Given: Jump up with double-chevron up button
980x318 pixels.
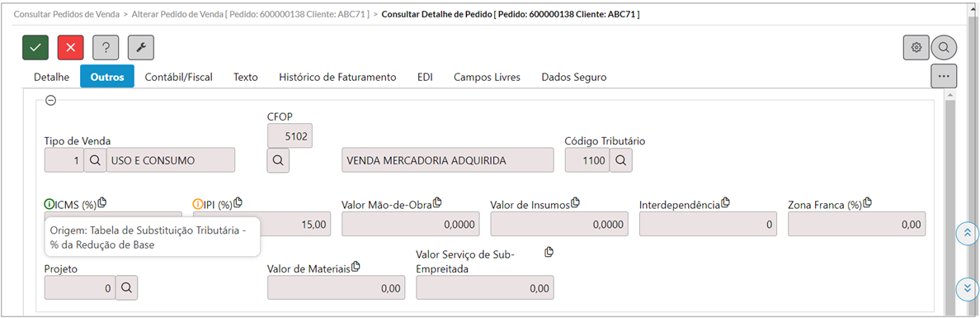Looking at the screenshot, I should (968, 233).
